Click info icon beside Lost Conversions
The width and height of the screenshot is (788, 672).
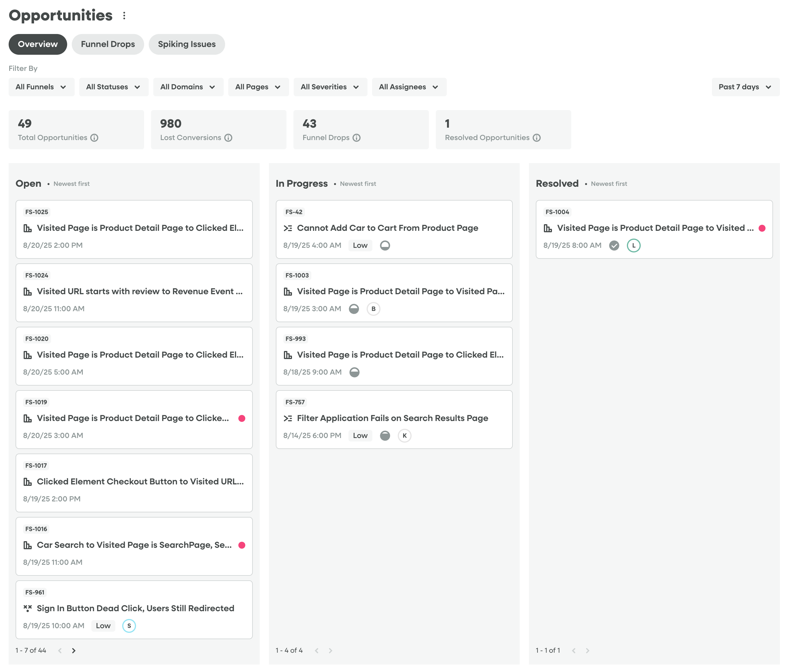pos(228,138)
